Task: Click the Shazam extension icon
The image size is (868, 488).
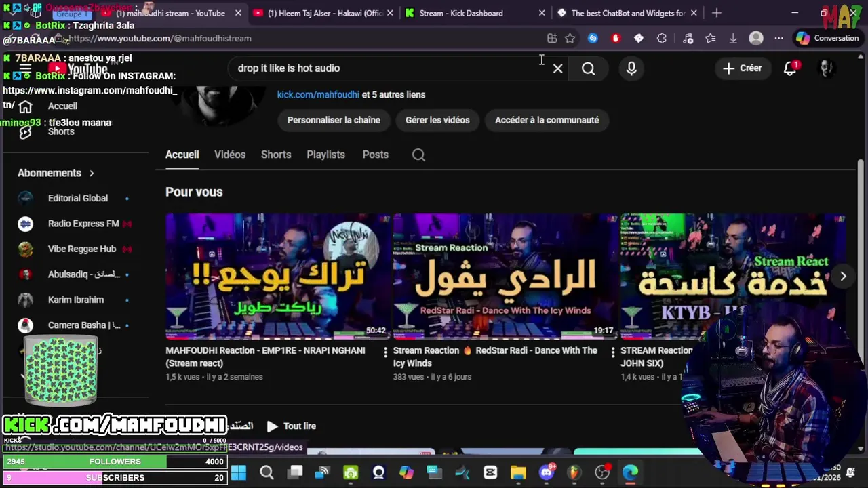Action: pos(593,39)
